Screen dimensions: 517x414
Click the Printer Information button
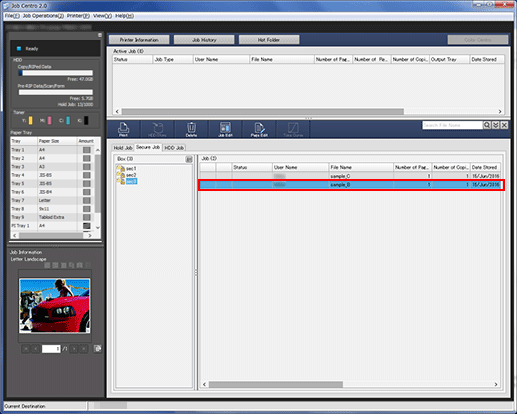[x=139, y=40]
